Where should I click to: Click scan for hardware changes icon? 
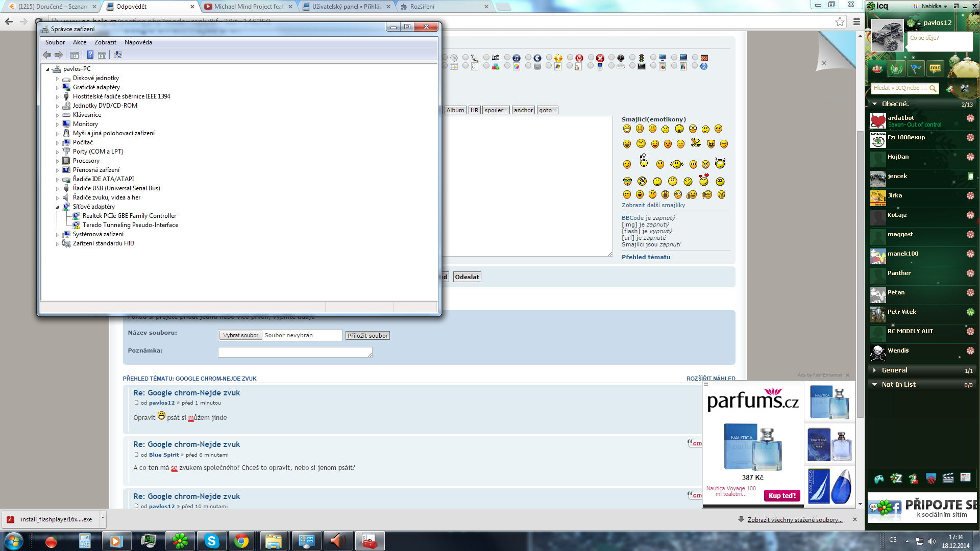coord(118,55)
